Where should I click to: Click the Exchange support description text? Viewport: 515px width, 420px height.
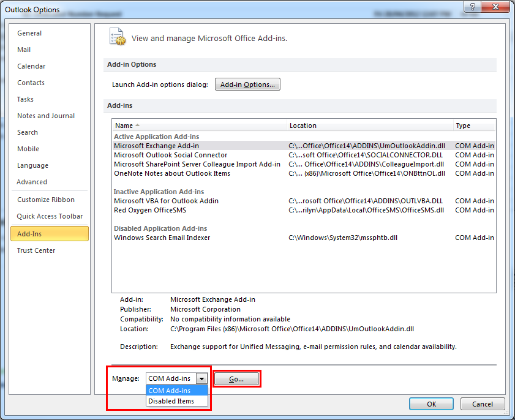click(314, 347)
